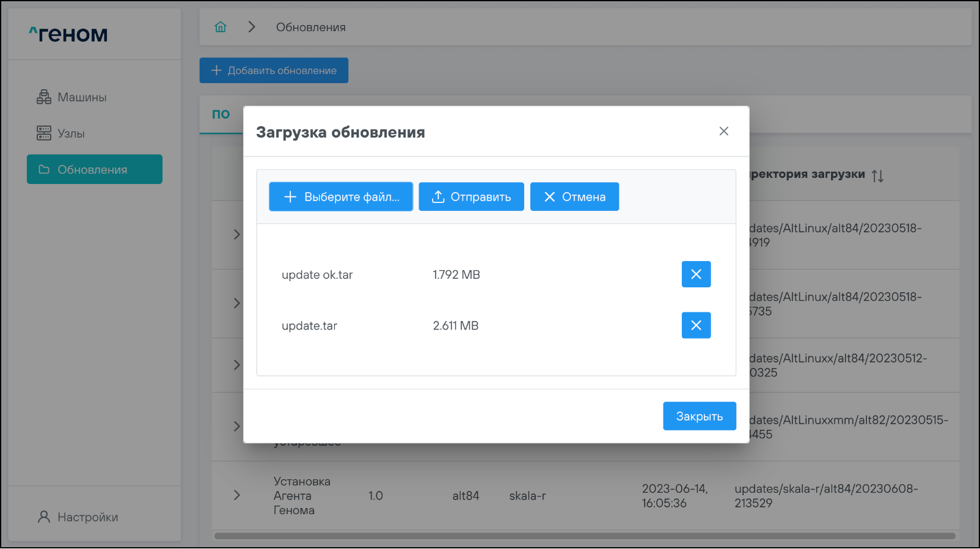Image resolution: width=980 pixels, height=549 pixels.
Task: Remove update.tar from upload list
Action: pyautogui.click(x=696, y=325)
